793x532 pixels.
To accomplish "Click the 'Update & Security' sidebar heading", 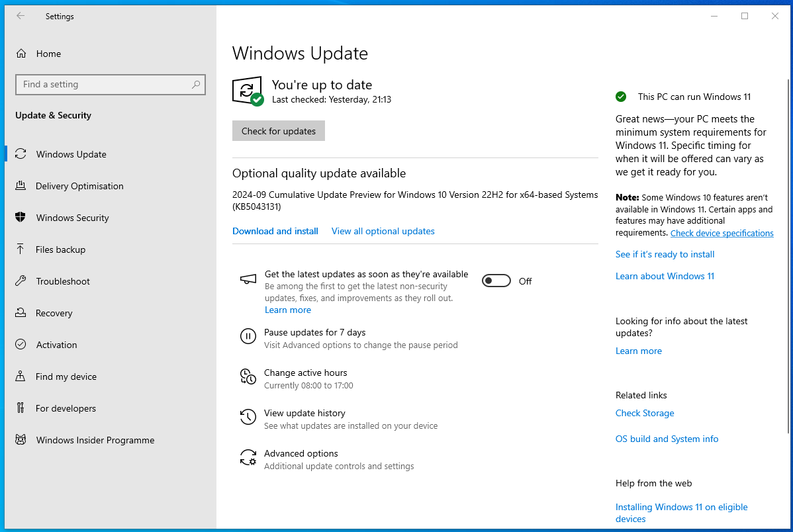I will pyautogui.click(x=53, y=115).
